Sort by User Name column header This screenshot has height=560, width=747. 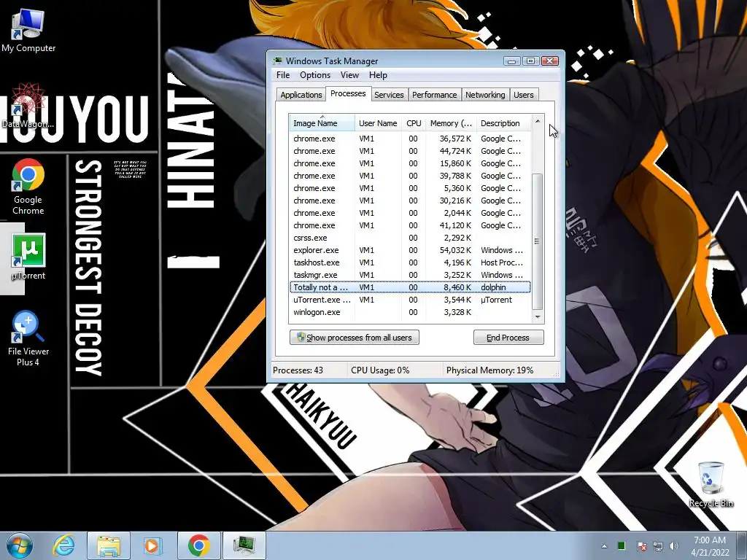379,122
